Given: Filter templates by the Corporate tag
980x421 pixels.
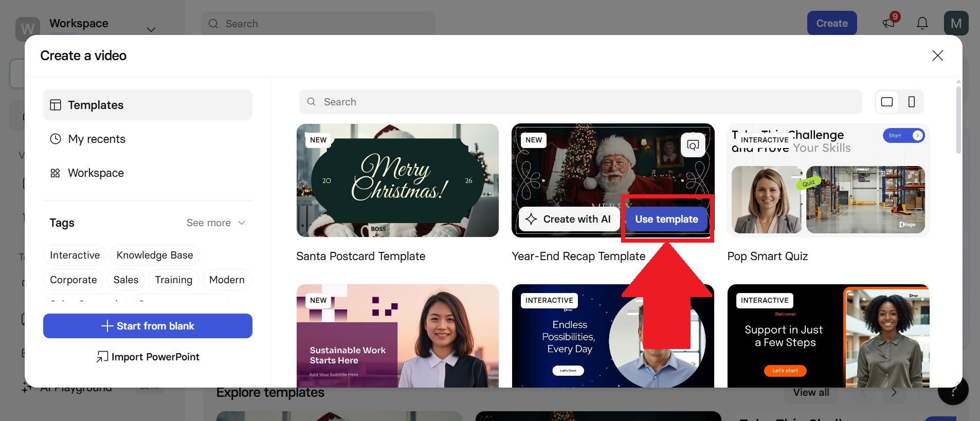Looking at the screenshot, I should coord(74,280).
